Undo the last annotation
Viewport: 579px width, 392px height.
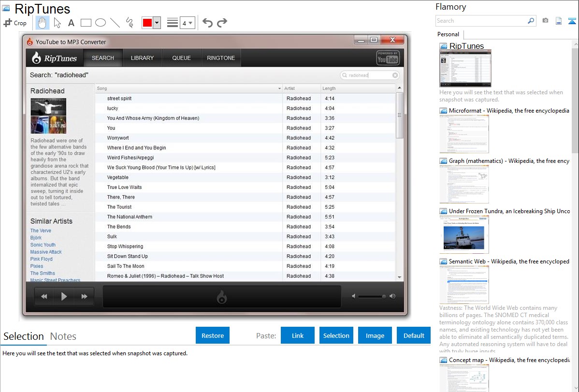[x=207, y=23]
